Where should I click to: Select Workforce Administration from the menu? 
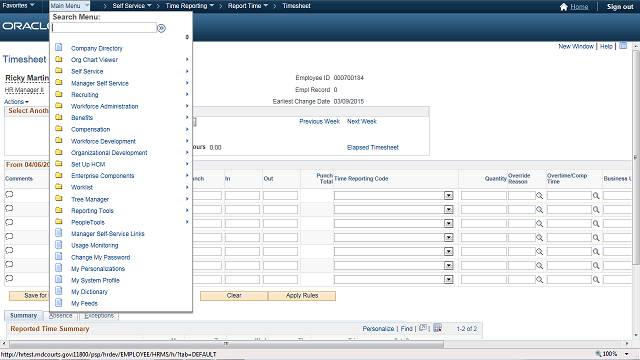pos(104,106)
